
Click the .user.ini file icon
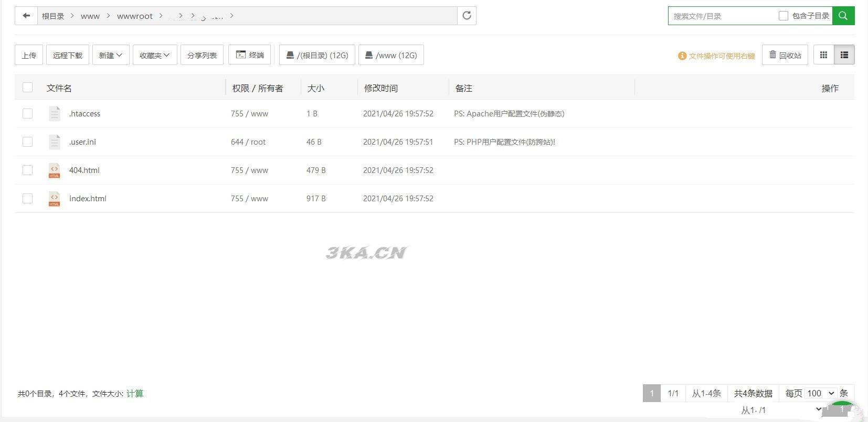[x=55, y=142]
